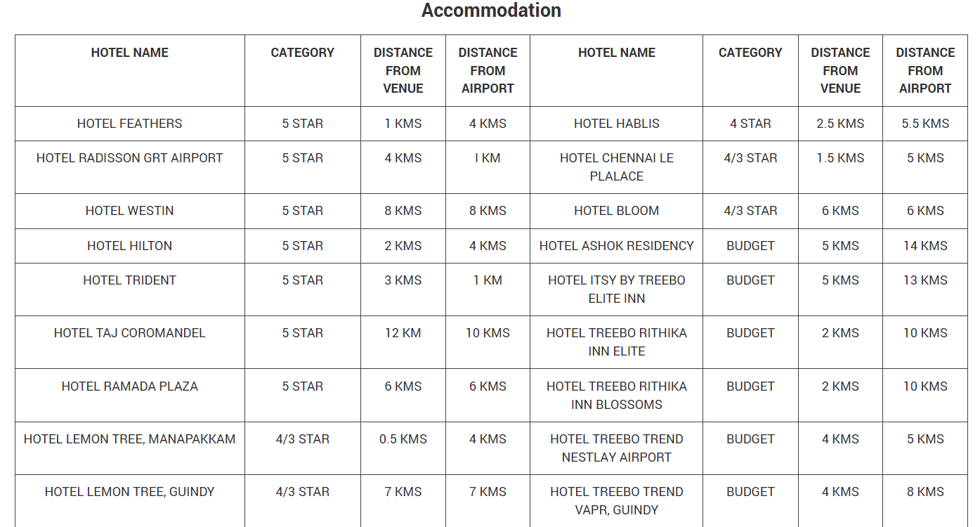Select HOTEL LEMON TREE, GUINDY
This screenshot has width=980, height=527.
pos(130,492)
